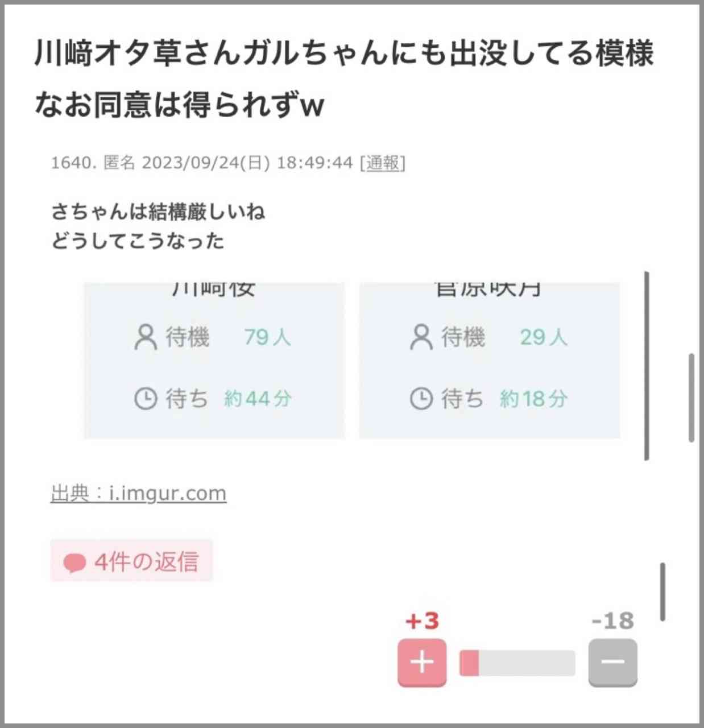The height and width of the screenshot is (728, 704).
Task: Click the page scrollbar at far right
Action: click(x=691, y=398)
